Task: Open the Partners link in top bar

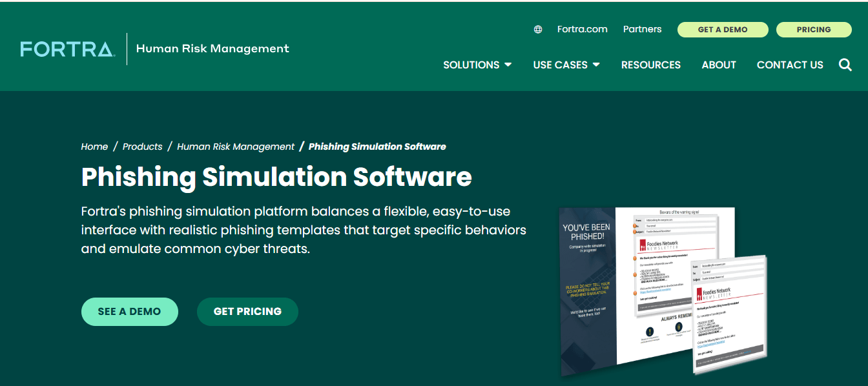Action: point(642,30)
